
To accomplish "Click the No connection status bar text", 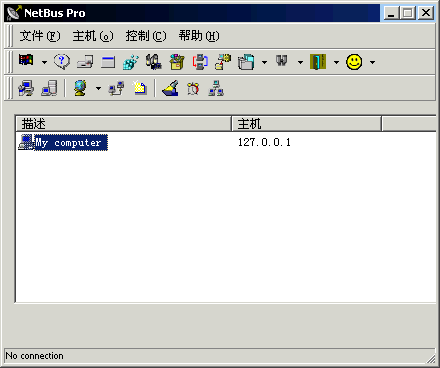I will tap(34, 356).
